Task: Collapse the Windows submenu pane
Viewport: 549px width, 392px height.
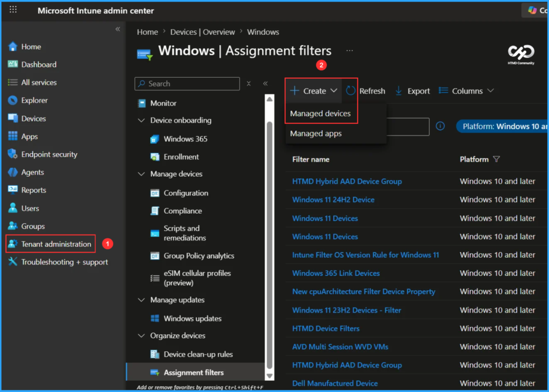Action: [x=265, y=83]
